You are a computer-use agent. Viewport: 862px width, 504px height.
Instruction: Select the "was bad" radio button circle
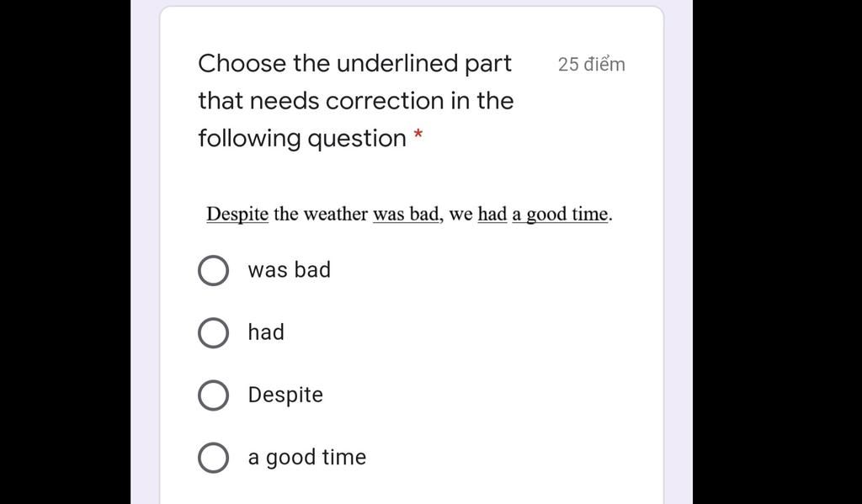(213, 270)
